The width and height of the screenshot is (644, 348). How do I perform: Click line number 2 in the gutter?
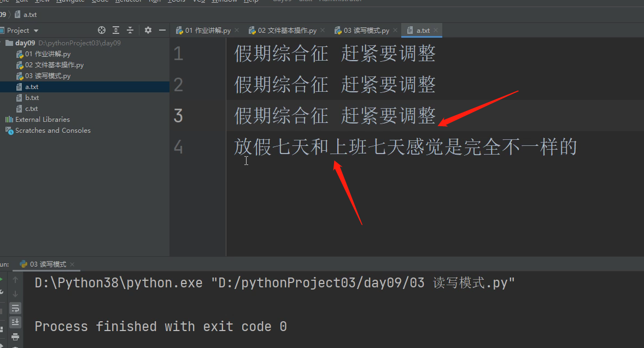click(178, 85)
